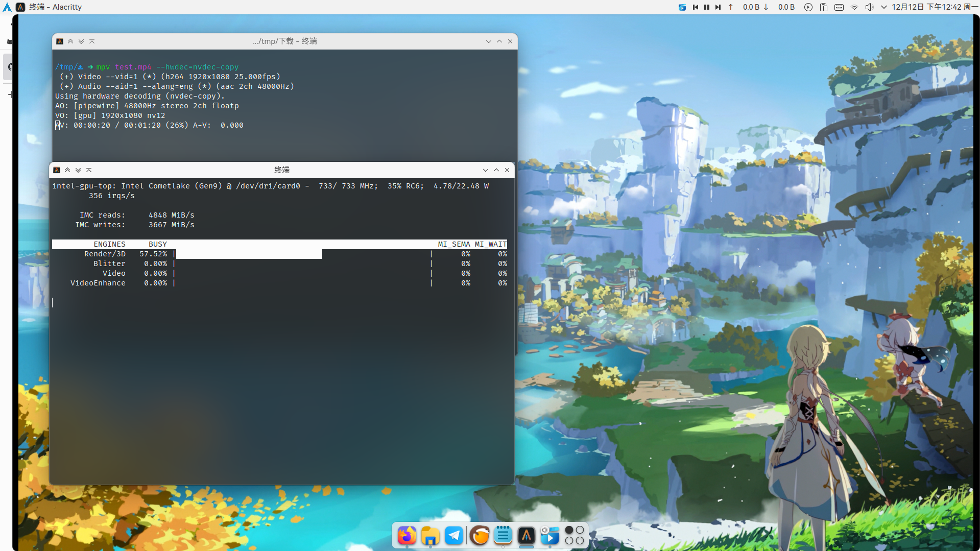The width and height of the screenshot is (980, 551).
Task: Skip to the next track in the top bar
Action: [x=718, y=7]
